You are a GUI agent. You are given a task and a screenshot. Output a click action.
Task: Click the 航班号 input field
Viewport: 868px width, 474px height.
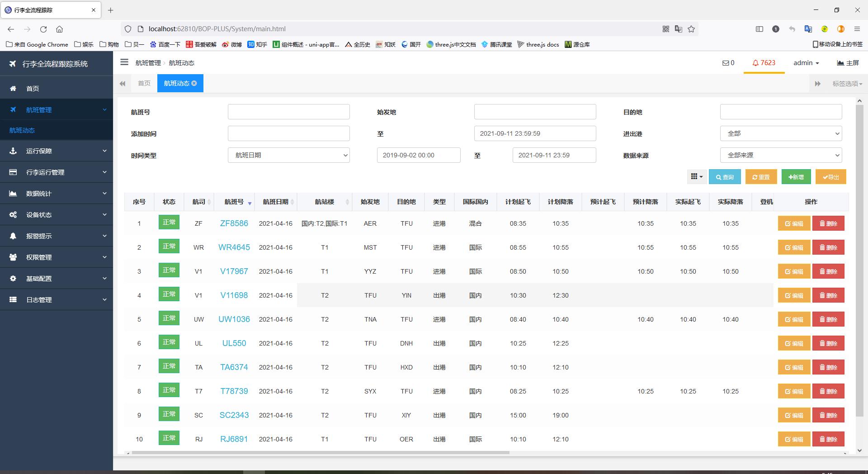coord(288,112)
